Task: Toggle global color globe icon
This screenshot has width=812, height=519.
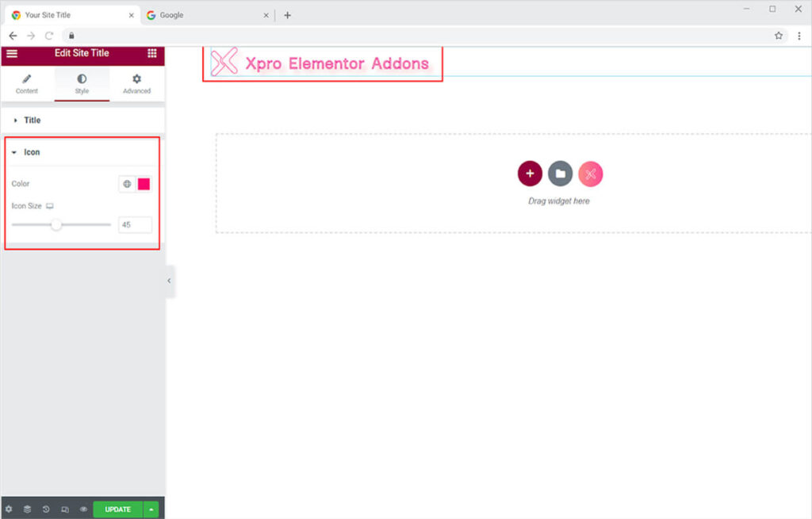Action: 127,184
